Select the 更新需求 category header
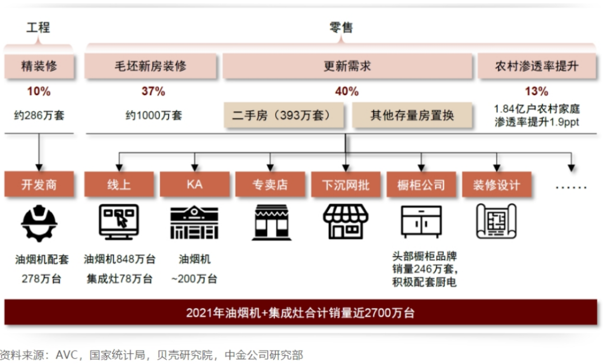Screen dimensions: 605x364 click(347, 67)
